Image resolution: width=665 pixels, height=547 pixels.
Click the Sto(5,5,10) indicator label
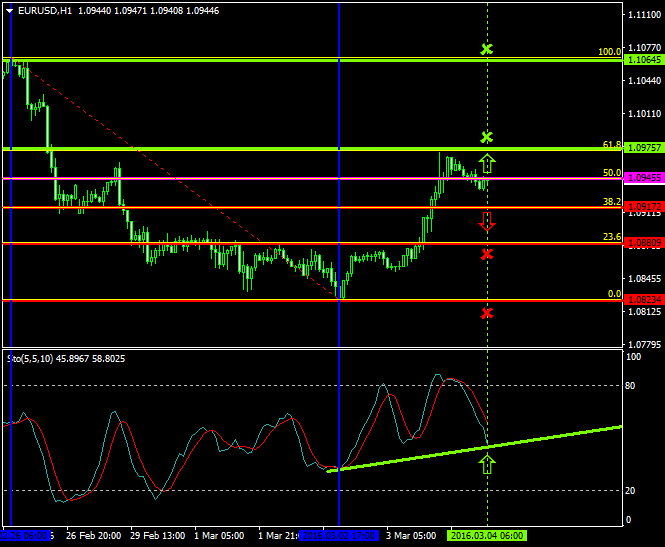coord(35,358)
